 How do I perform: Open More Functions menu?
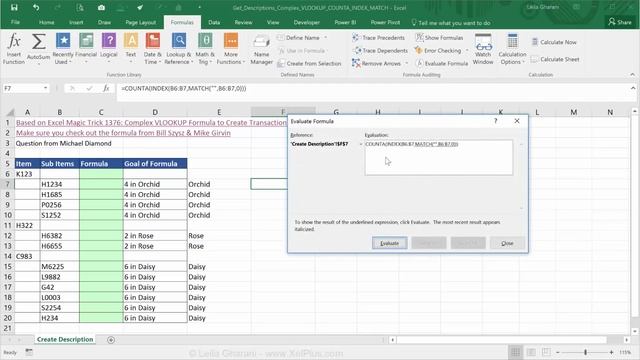[231, 49]
